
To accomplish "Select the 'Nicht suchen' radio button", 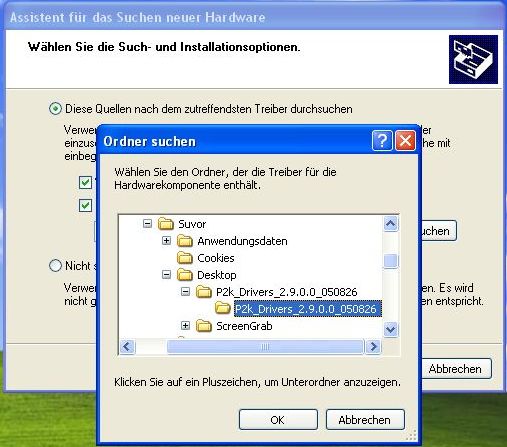I will point(55,266).
